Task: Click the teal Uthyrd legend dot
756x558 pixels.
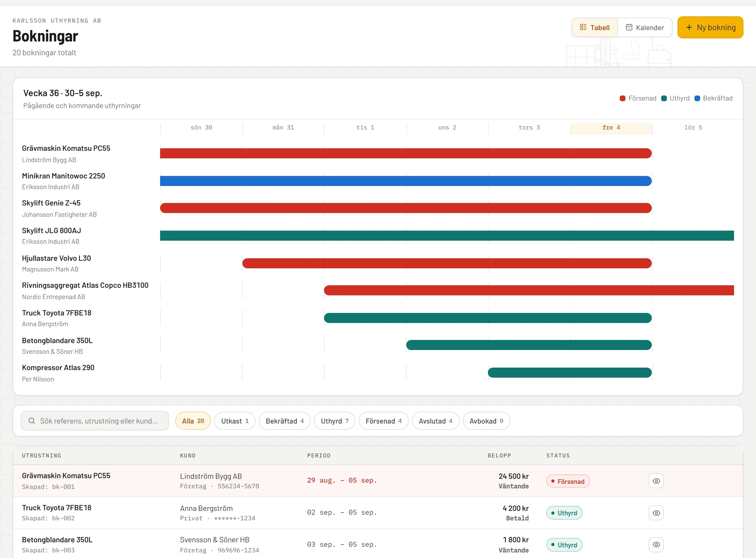Action: [663, 98]
